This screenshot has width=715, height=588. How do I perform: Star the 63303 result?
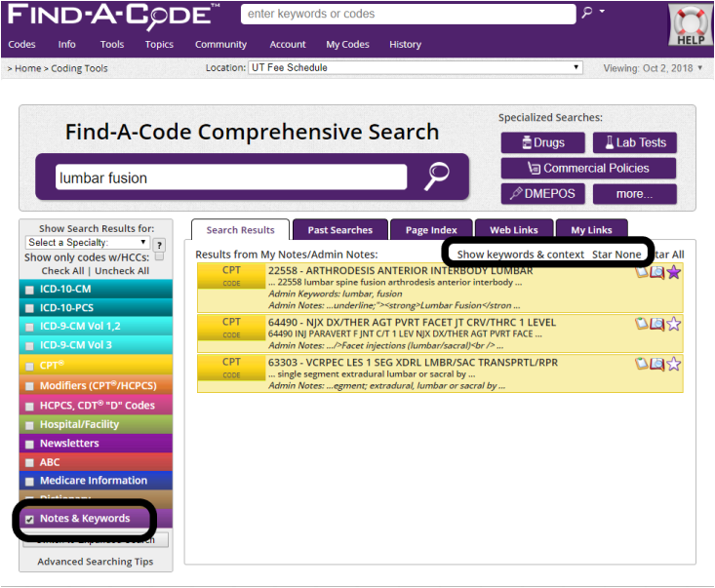pos(673,364)
